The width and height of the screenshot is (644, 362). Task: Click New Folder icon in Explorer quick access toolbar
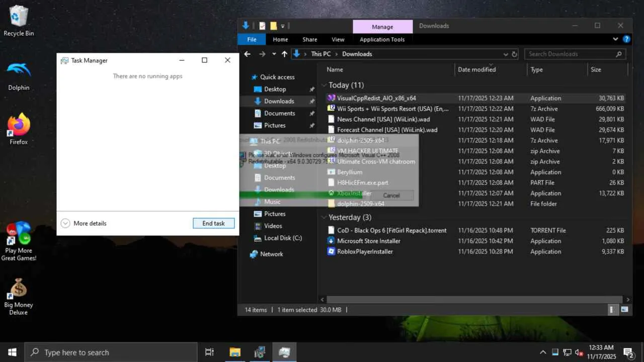(x=273, y=26)
